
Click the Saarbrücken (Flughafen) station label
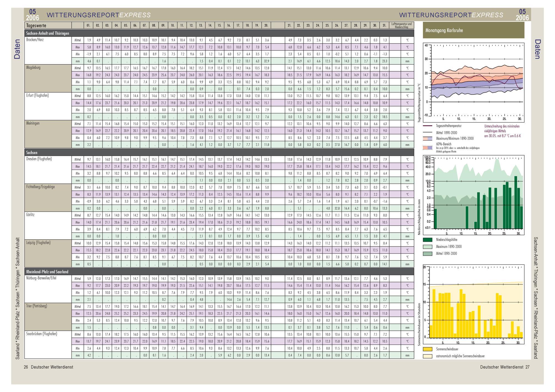(x=41, y=334)
